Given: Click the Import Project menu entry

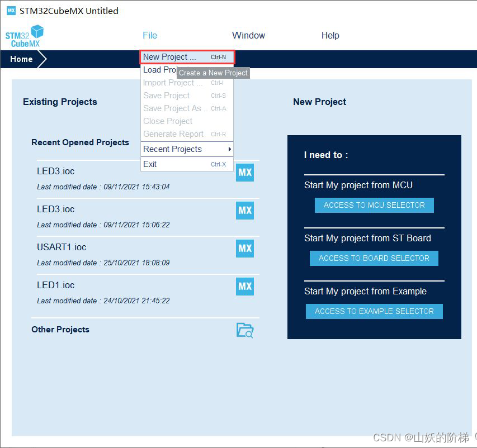Looking at the screenshot, I should tap(187, 83).
